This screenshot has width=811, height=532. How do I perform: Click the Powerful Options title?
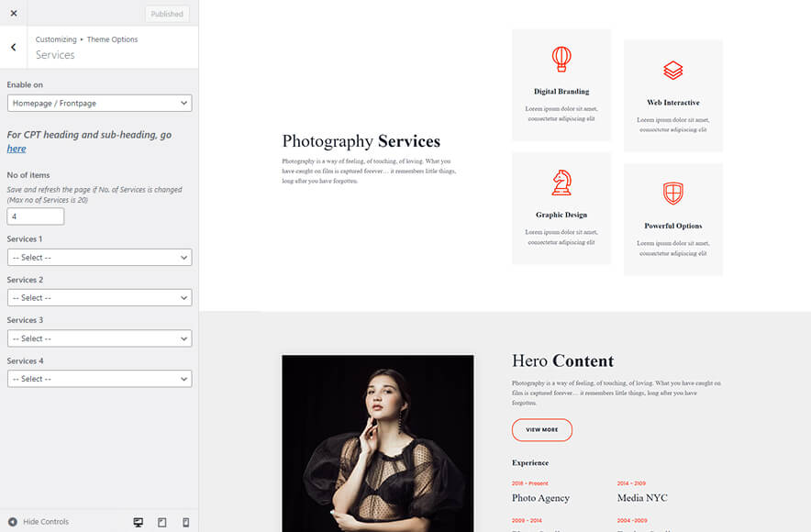[672, 226]
